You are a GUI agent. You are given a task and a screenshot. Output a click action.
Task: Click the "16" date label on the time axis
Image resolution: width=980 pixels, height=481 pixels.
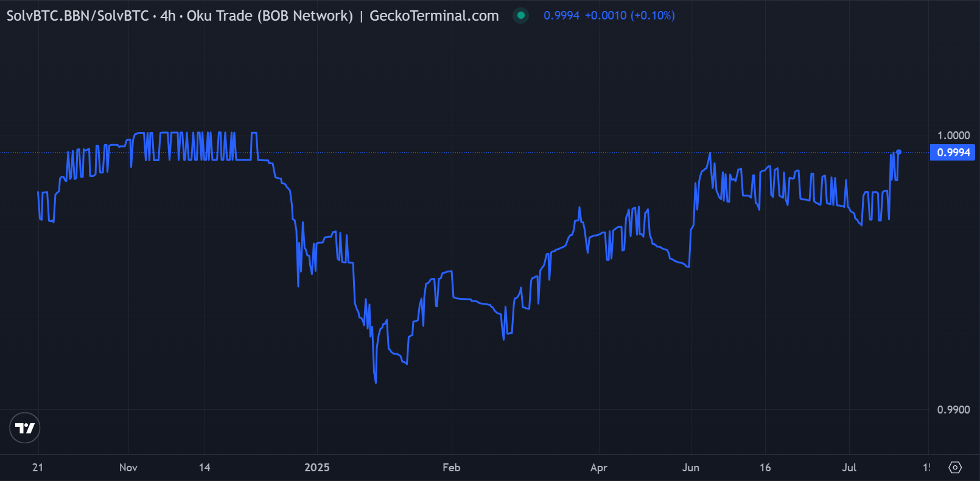coord(765,468)
